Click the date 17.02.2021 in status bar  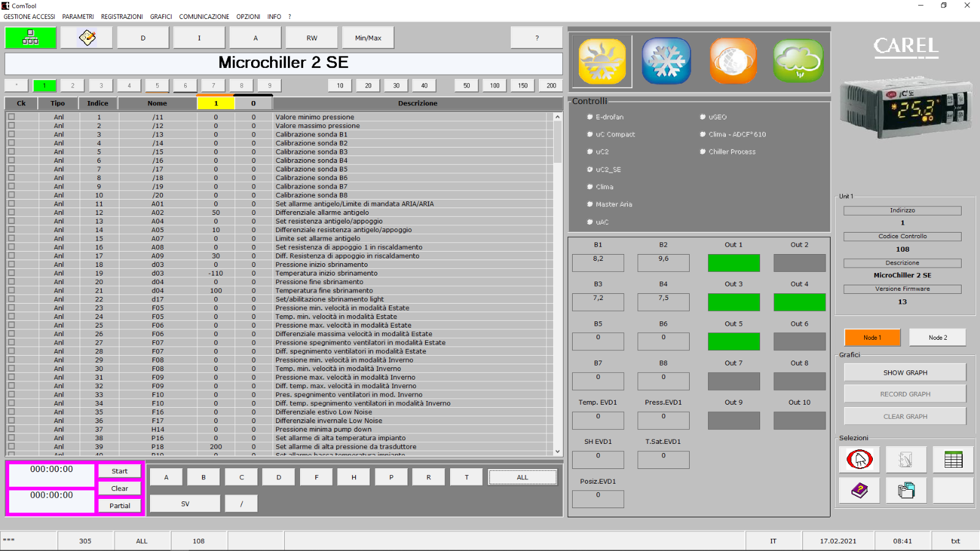[838, 541]
